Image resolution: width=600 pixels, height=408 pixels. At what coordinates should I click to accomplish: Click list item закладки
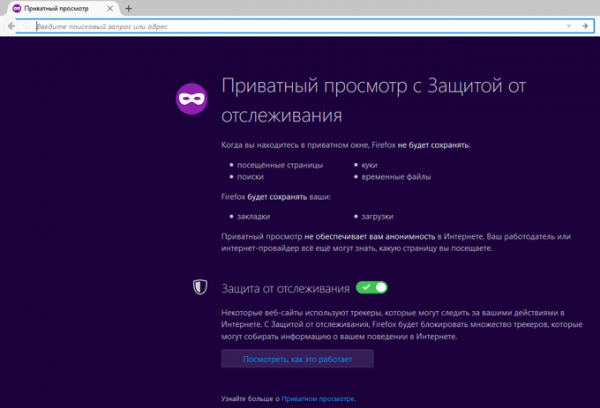(253, 216)
